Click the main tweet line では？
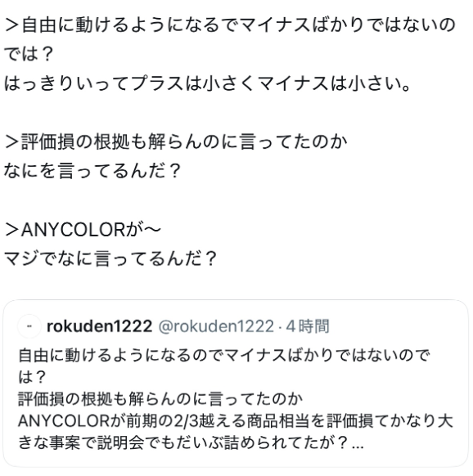 click(29, 54)
